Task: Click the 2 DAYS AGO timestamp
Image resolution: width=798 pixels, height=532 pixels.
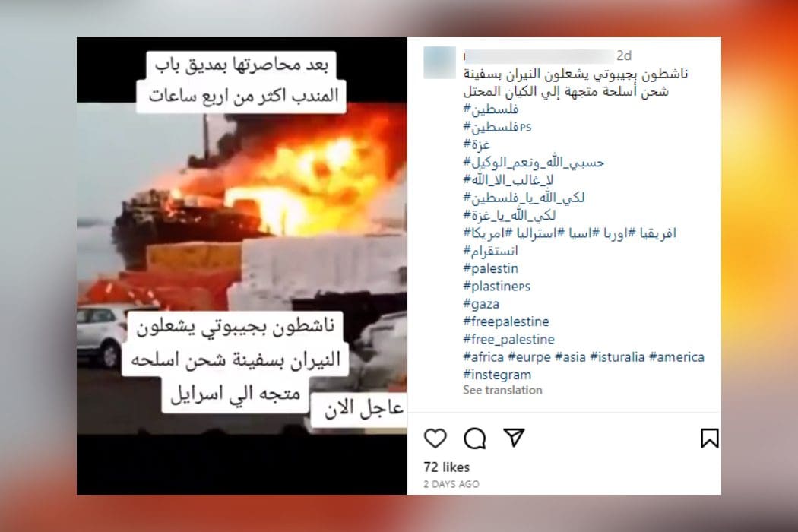Action: tap(451, 484)
